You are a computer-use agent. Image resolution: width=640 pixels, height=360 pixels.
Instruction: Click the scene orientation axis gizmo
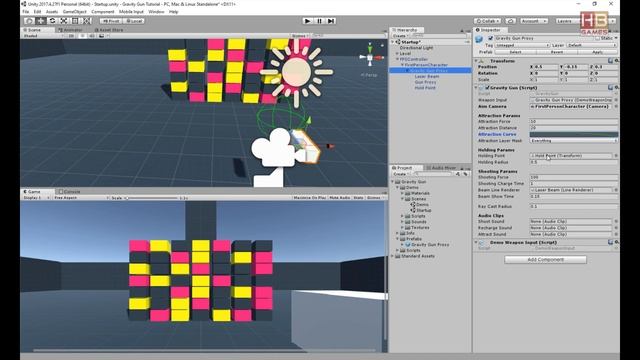click(370, 58)
